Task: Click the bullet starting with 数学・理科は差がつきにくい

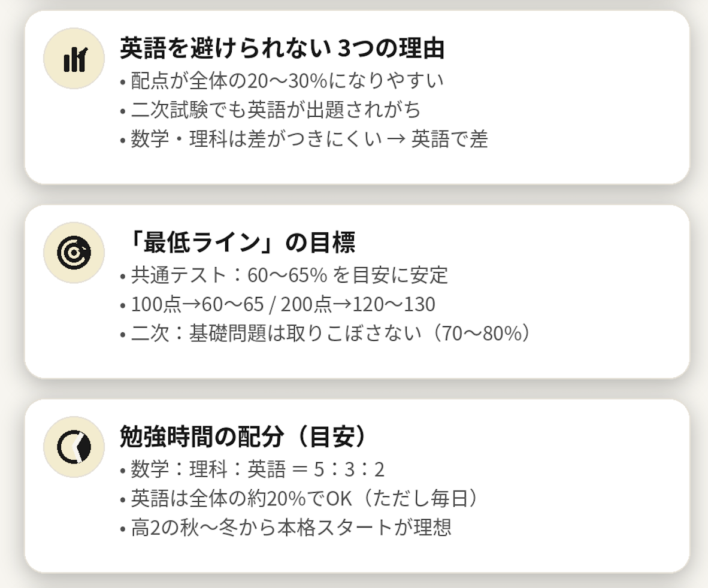Action: (304, 139)
